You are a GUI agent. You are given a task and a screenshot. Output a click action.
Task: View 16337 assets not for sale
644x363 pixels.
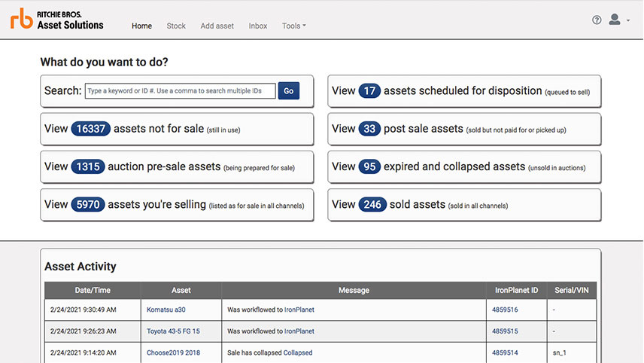[x=177, y=129]
